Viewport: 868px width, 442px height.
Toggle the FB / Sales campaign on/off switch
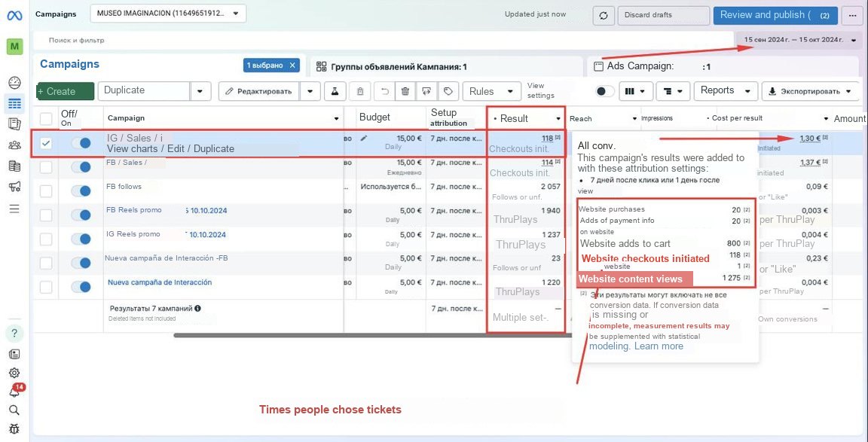(81, 167)
